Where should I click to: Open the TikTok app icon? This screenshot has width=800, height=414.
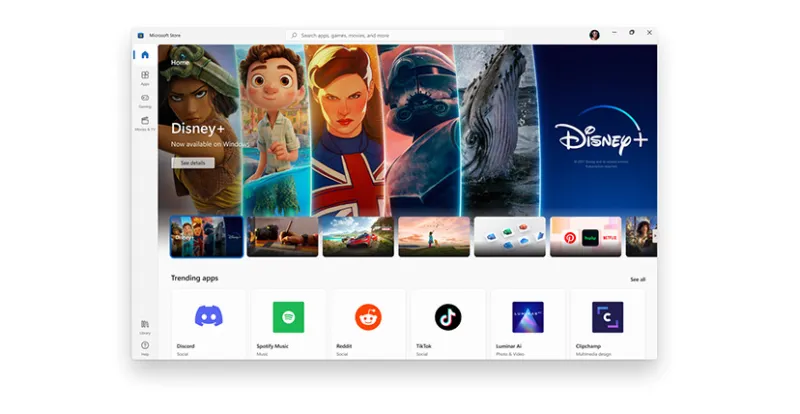coord(448,317)
